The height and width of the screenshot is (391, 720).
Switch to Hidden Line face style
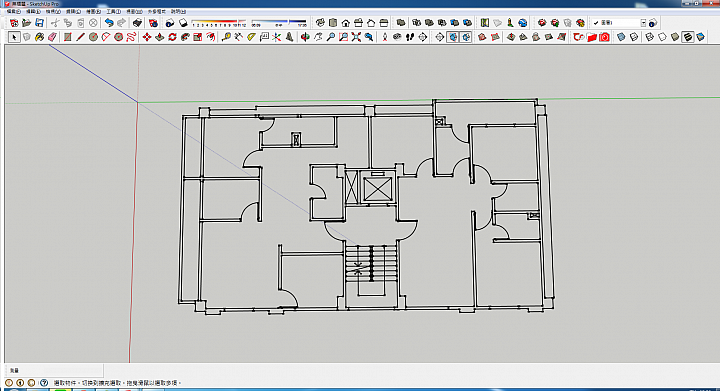tap(662, 37)
